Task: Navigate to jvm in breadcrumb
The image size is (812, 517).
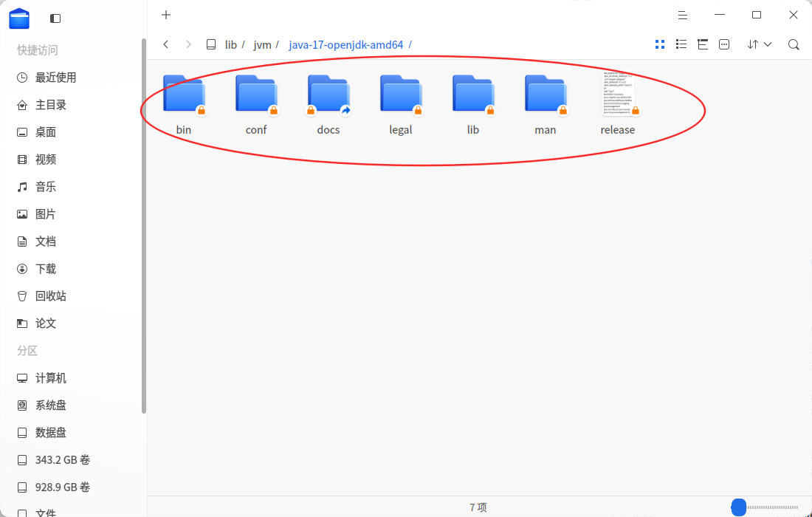Action: coord(262,45)
